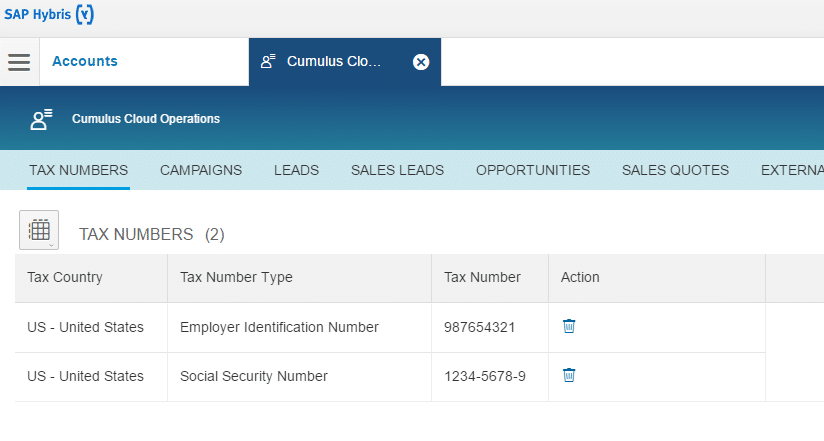Open the table view settings grid icon
The width and height of the screenshot is (824, 441).
(39, 230)
